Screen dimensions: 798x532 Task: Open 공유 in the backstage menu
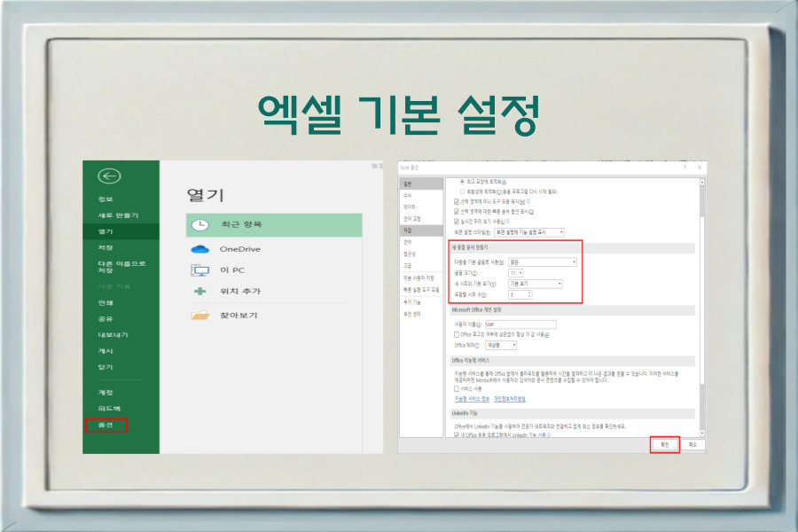tap(106, 318)
